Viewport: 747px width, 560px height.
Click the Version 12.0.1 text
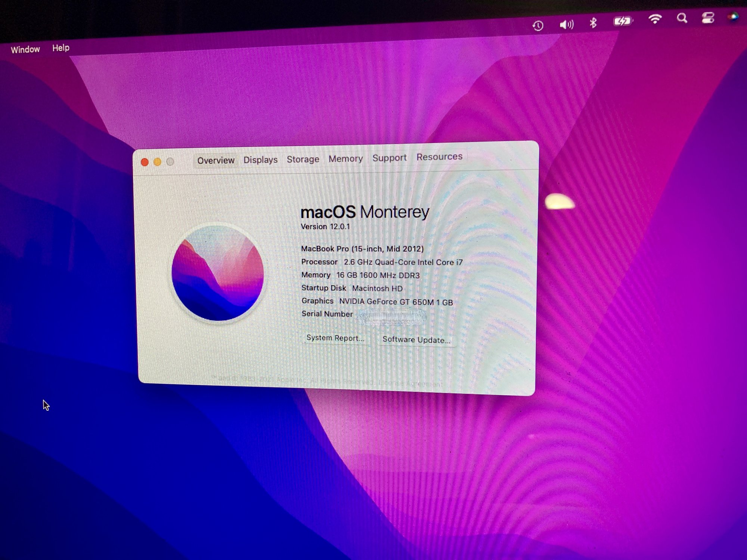325,227
